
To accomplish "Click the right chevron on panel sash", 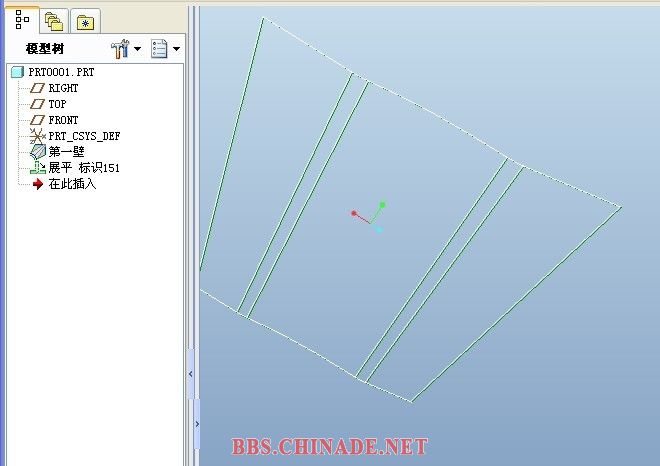I will pos(197,424).
